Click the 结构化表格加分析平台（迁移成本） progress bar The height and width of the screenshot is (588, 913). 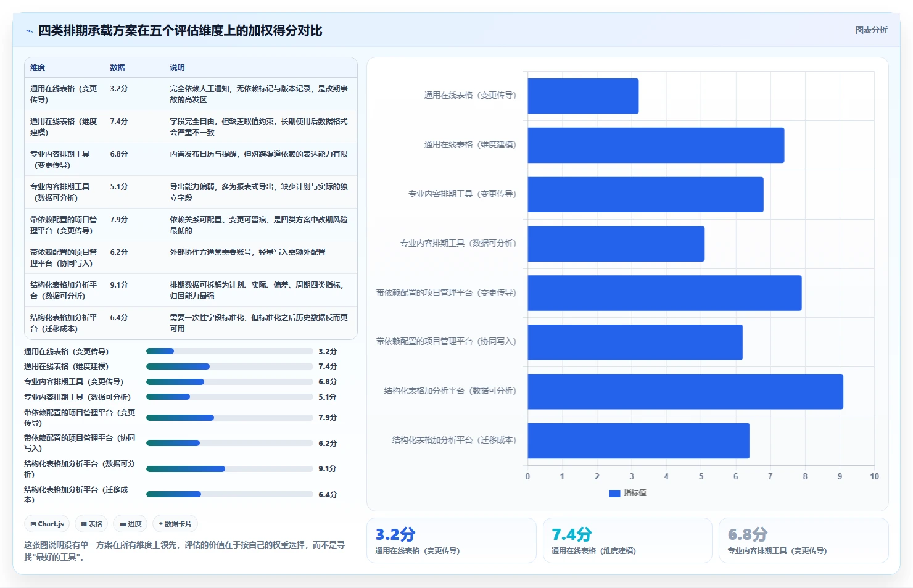229,494
